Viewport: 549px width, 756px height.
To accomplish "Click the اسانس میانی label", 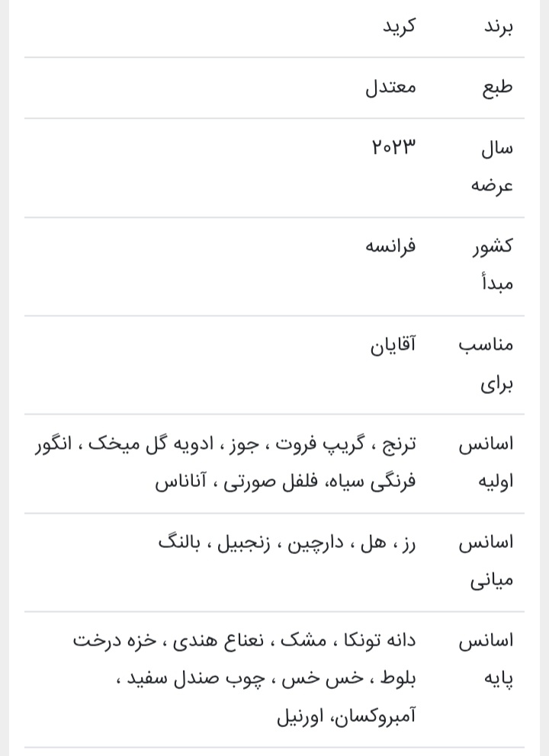I will click(486, 561).
